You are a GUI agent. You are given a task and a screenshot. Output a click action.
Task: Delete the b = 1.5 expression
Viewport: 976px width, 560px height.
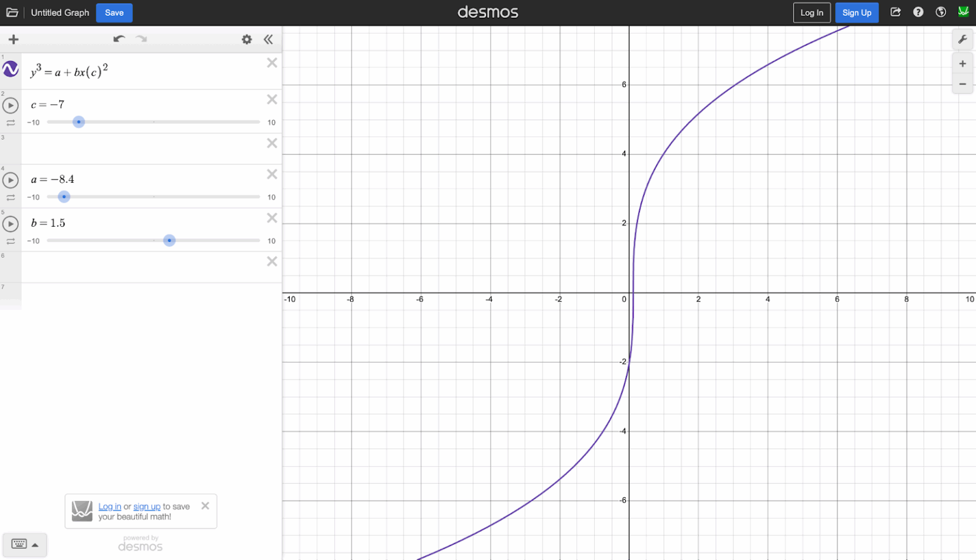coord(272,218)
